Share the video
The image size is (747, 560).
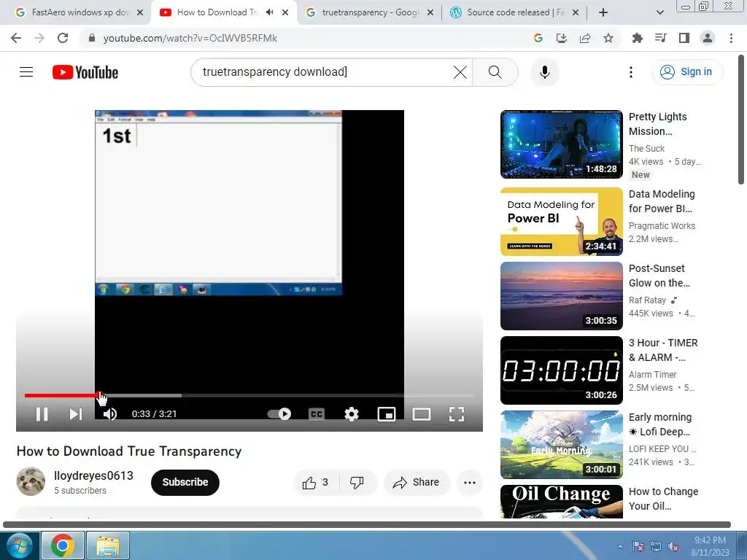[417, 483]
